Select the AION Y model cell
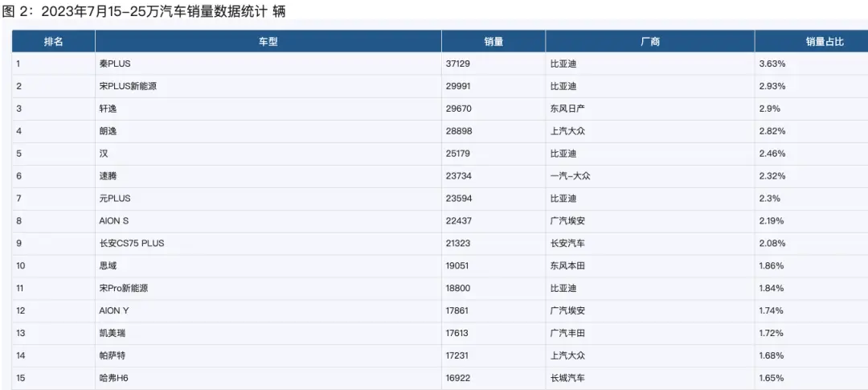 [x=116, y=310]
